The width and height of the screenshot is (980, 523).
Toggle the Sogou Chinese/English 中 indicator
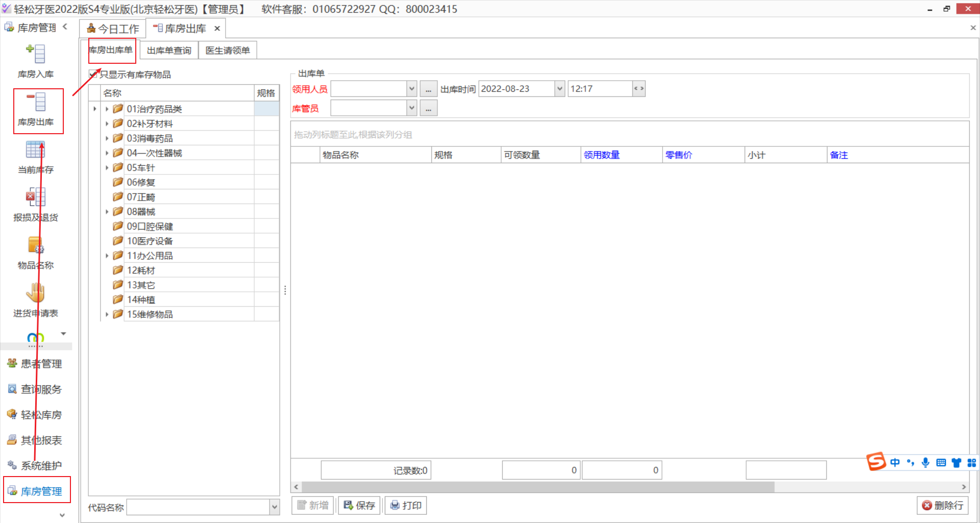[x=895, y=463]
